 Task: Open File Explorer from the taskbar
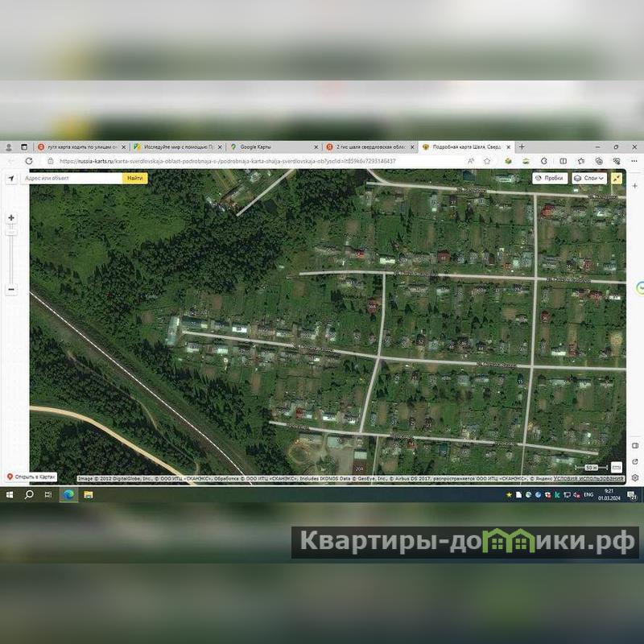pos(89,494)
